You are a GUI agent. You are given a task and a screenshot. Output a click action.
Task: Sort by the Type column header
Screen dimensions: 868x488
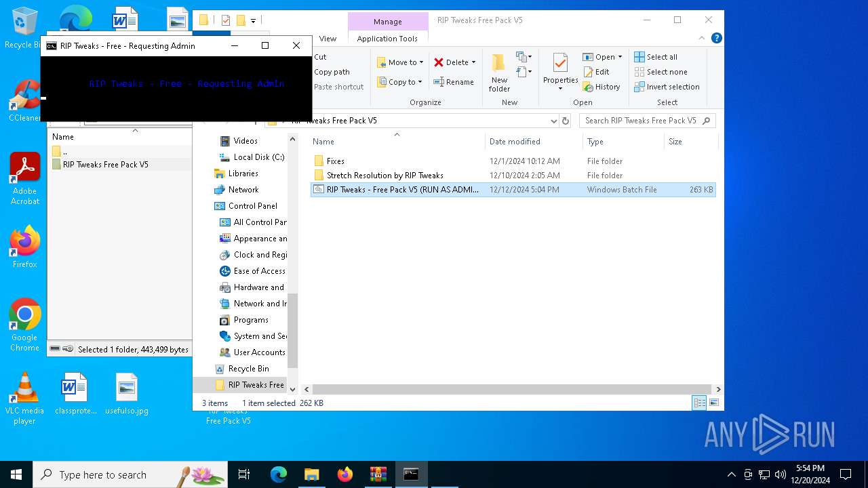(623, 142)
